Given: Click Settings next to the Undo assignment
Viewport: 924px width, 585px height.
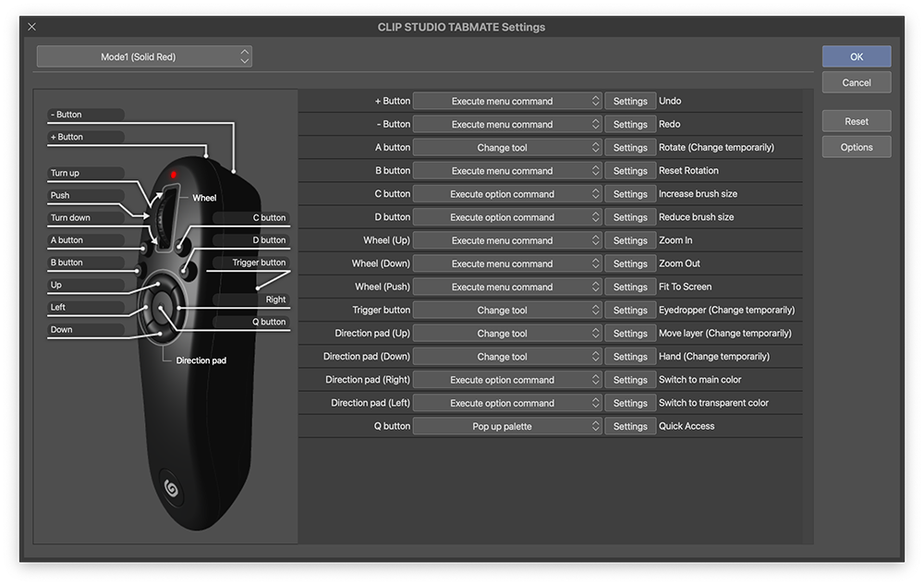Looking at the screenshot, I should tap(629, 101).
